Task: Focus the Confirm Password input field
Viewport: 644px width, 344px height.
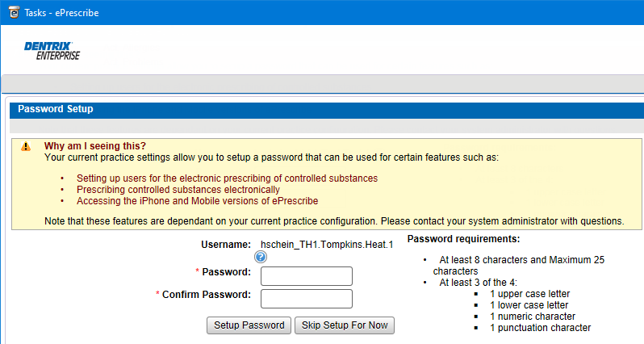Action: pos(307,299)
